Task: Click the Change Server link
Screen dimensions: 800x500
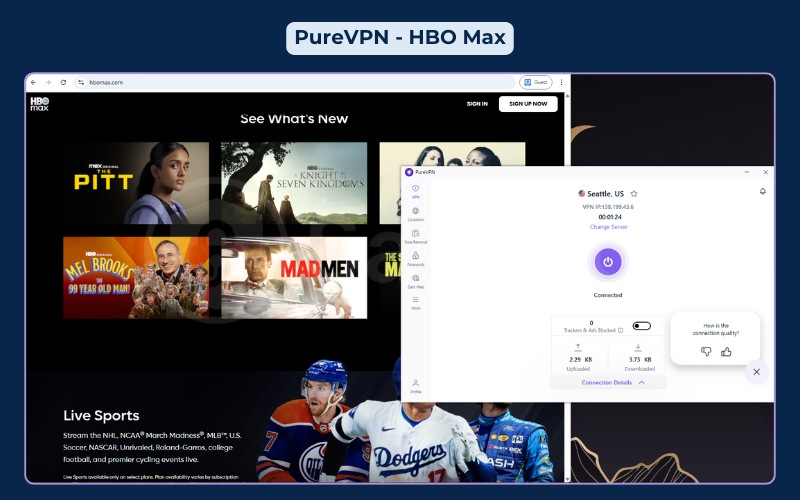Action: [x=608, y=227]
